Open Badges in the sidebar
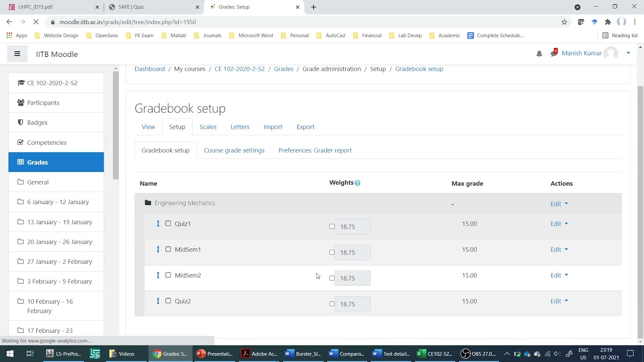 56,122
